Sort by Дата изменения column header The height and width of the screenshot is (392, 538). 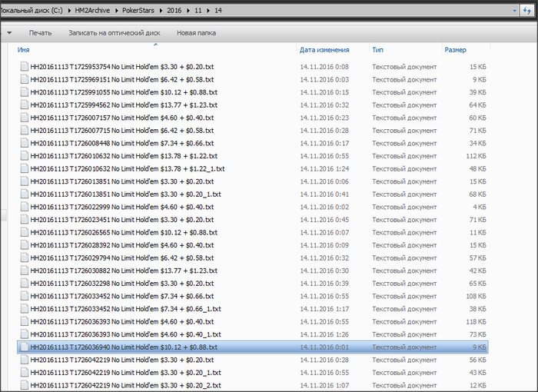point(324,50)
